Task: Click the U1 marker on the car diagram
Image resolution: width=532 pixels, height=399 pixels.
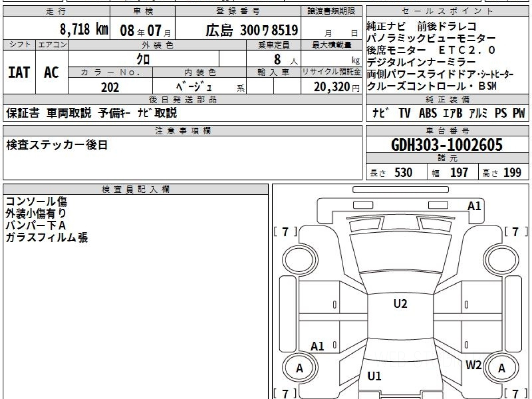Action: (x=375, y=376)
